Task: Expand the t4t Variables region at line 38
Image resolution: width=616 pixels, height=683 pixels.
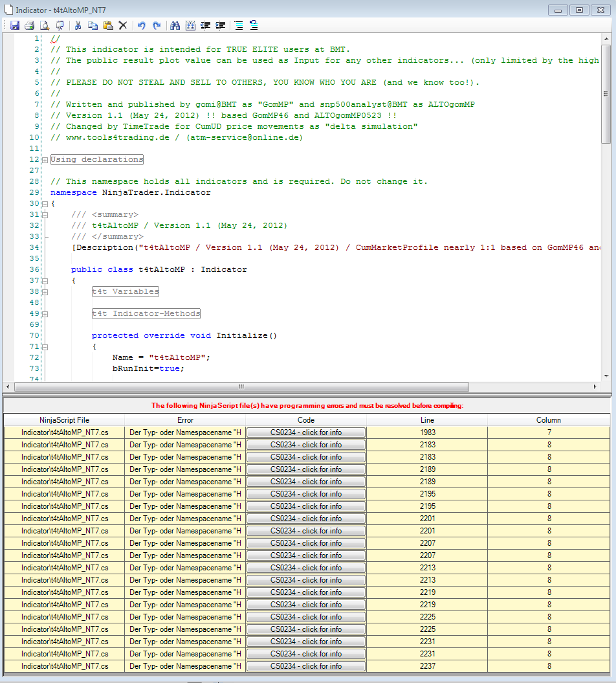Action: 45,292
